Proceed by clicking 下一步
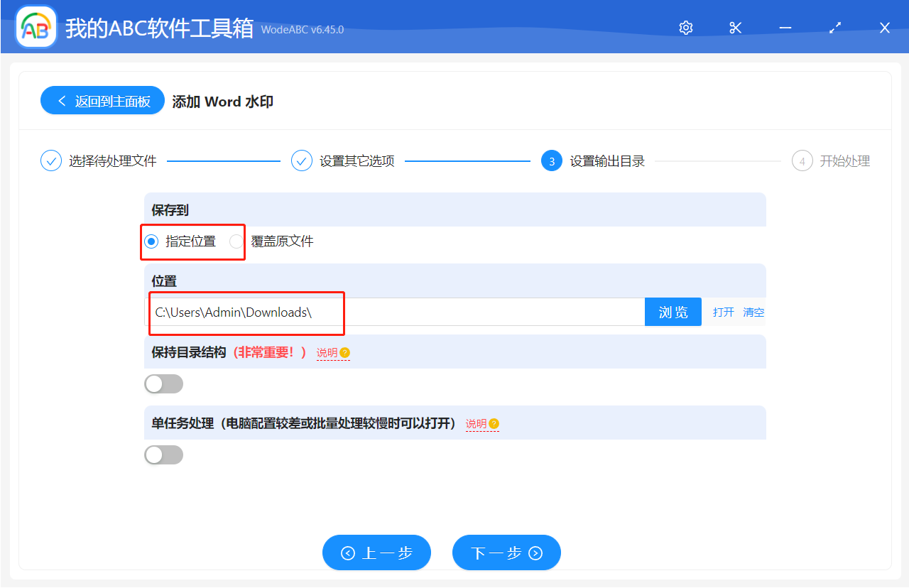The height and width of the screenshot is (588, 909). (x=506, y=552)
